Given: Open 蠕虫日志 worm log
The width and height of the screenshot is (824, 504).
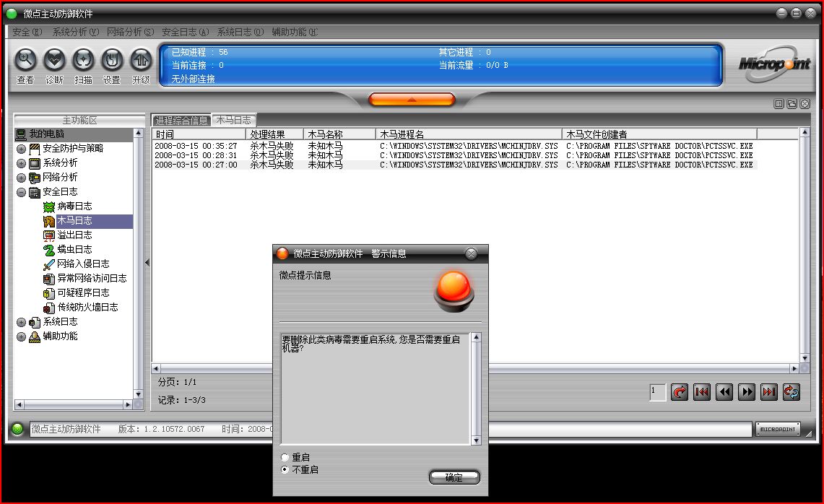Looking at the screenshot, I should (74, 249).
